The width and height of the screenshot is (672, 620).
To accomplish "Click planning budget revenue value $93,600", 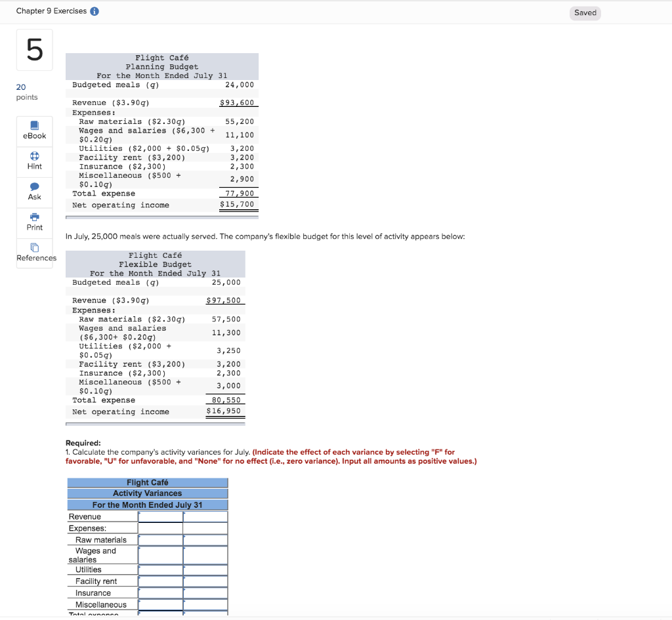I will (237, 103).
